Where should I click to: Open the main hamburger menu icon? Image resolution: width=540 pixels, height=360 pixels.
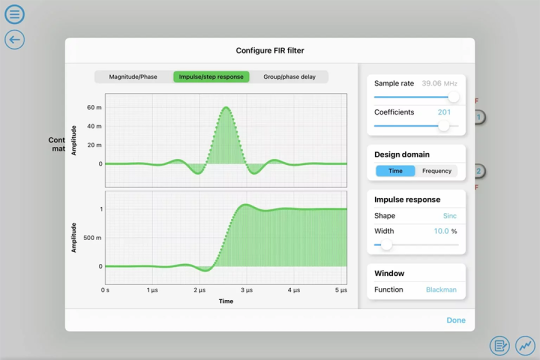pyautogui.click(x=14, y=14)
